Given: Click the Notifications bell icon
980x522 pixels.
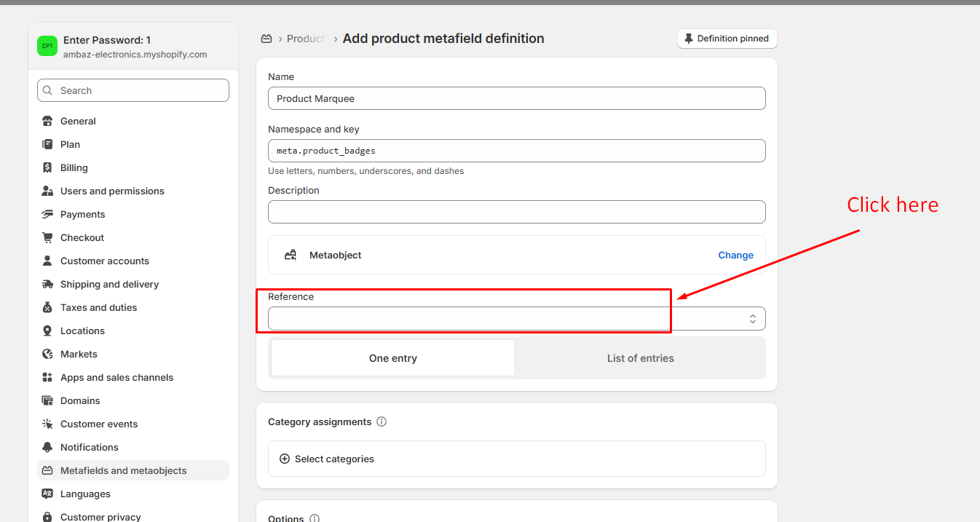Looking at the screenshot, I should [47, 448].
